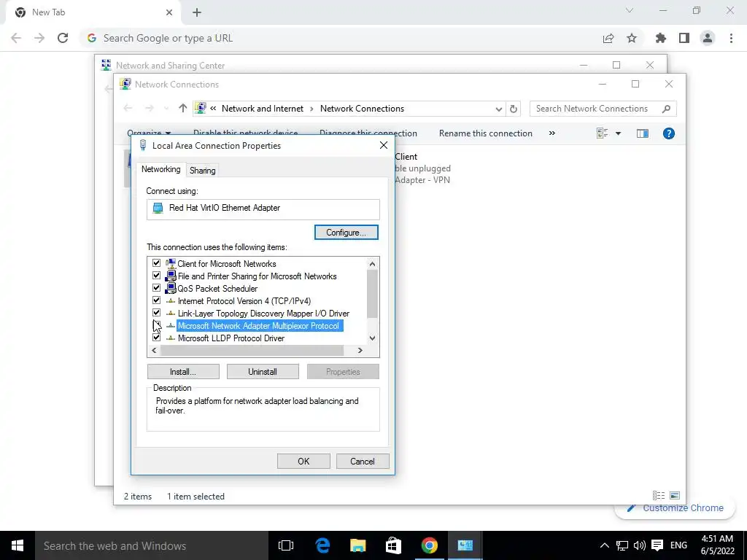Open the view options dropdown arrow
747x560 pixels.
(619, 133)
